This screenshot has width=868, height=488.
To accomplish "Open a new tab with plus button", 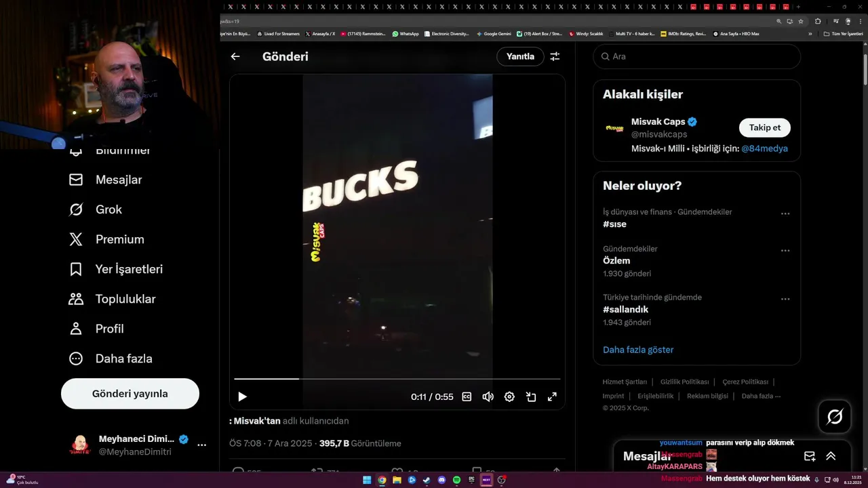I will coord(798,7).
